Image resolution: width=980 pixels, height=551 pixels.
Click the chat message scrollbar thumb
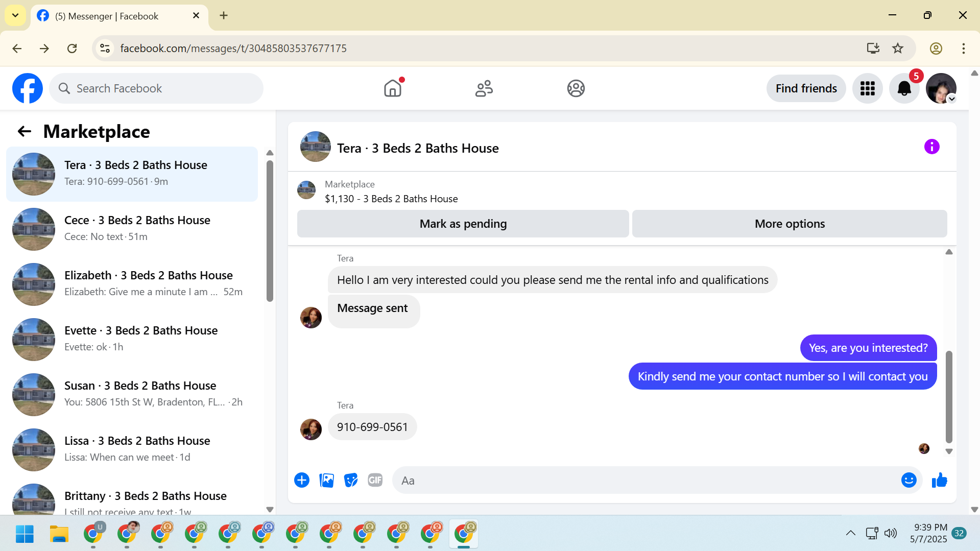coord(949,397)
